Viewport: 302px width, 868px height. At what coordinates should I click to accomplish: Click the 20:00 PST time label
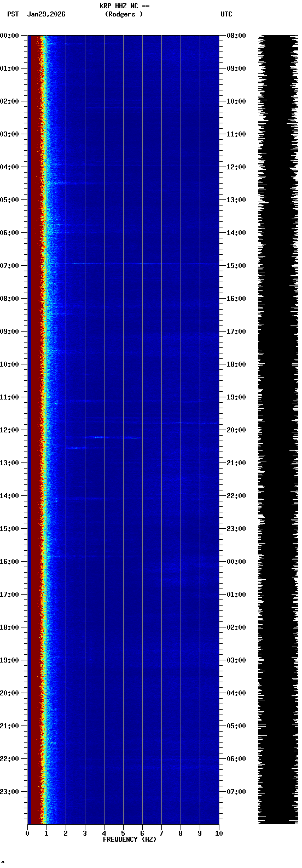click(10, 693)
